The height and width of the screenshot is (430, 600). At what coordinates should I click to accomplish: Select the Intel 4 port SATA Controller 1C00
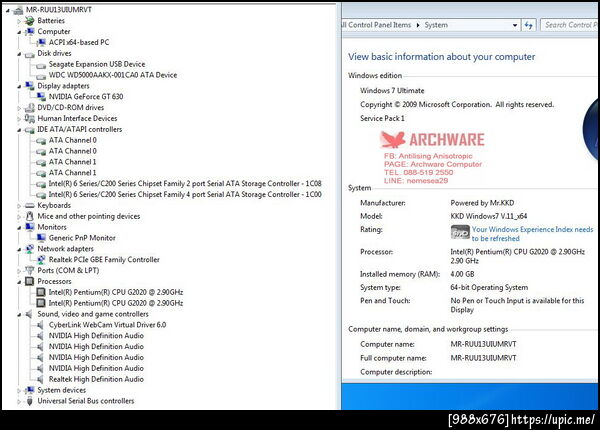pos(185,194)
